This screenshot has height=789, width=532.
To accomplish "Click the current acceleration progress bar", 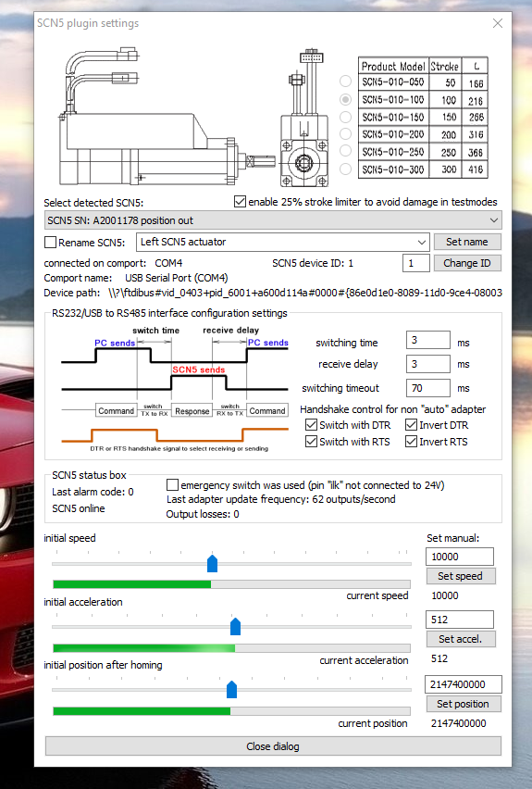I will click(x=232, y=648).
